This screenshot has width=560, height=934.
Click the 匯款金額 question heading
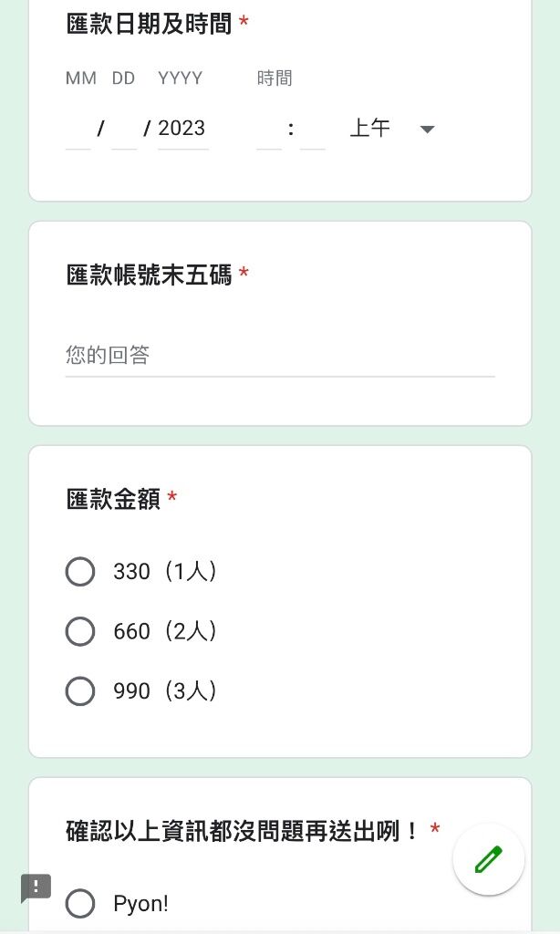(113, 499)
